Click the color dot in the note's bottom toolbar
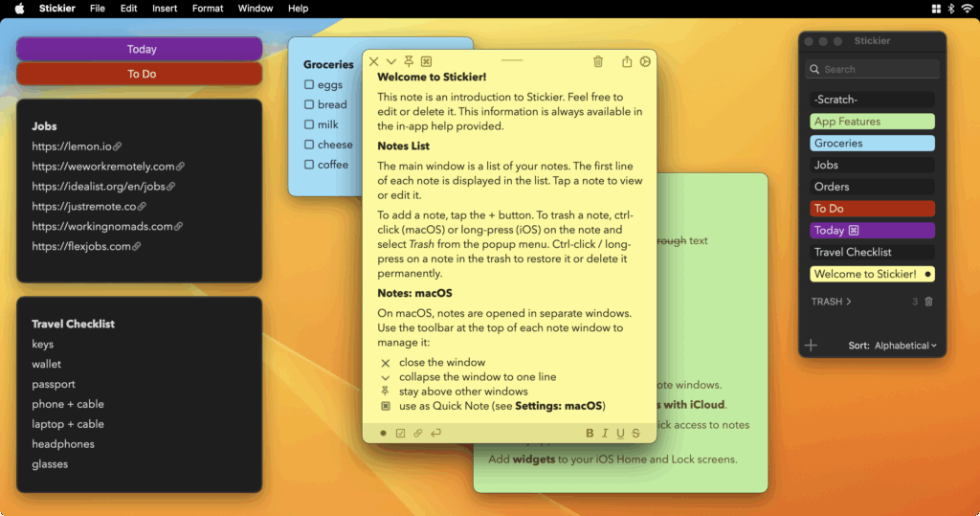980x516 pixels. pyautogui.click(x=383, y=433)
